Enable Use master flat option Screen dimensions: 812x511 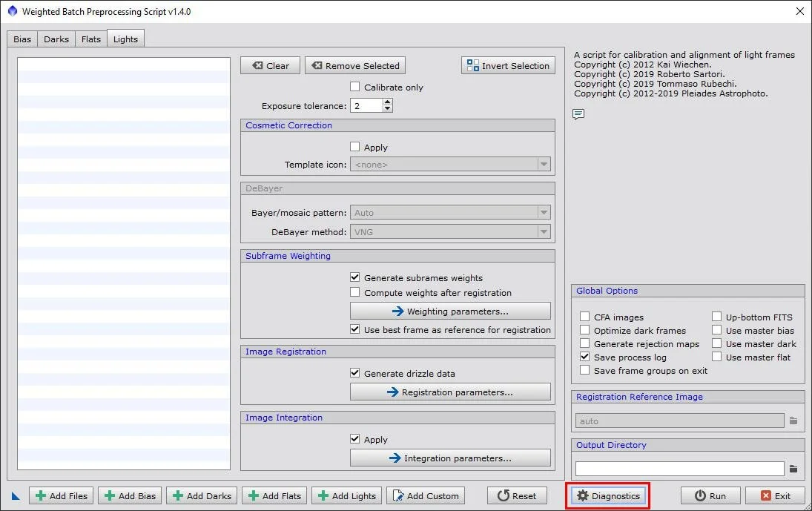(x=717, y=357)
